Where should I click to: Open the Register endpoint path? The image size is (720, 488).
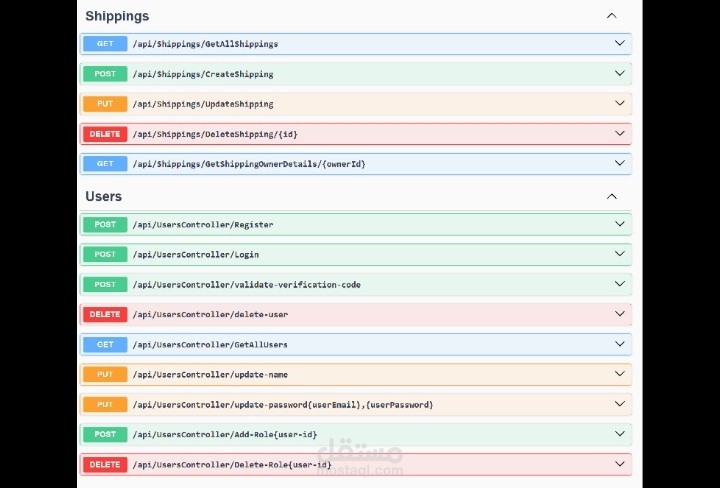click(202, 224)
